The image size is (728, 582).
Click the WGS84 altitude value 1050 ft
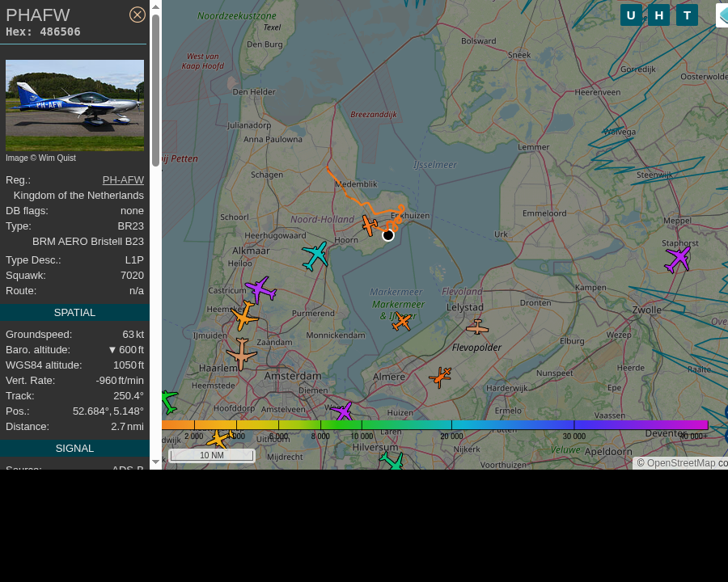pos(129,365)
